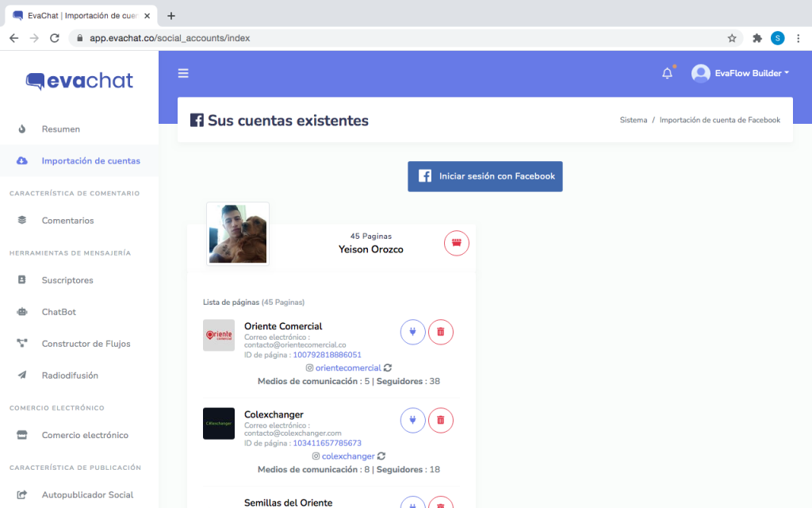
Task: Open Resumen in the sidebar
Action: (x=60, y=129)
